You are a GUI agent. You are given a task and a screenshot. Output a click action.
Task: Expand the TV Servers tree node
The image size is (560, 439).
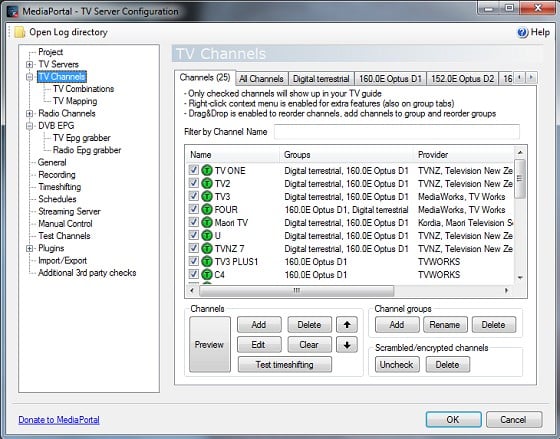[x=30, y=65]
